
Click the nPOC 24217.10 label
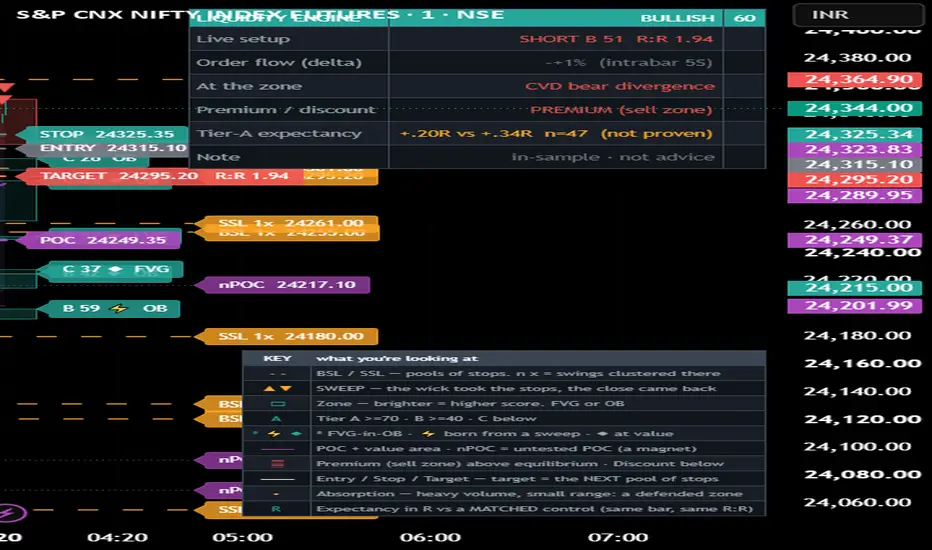pos(283,285)
